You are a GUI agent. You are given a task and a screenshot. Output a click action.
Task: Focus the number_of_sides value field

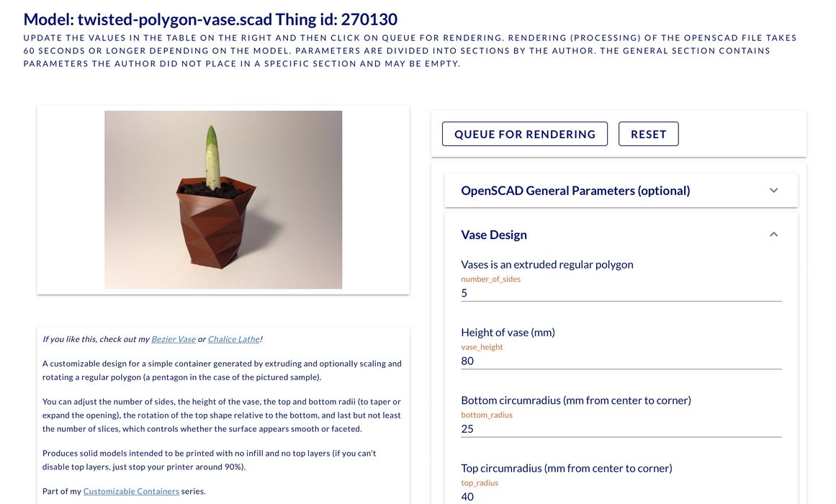(x=621, y=293)
